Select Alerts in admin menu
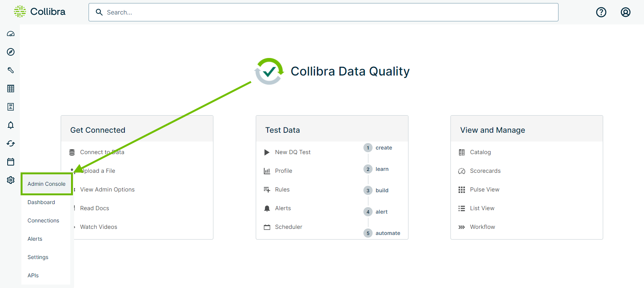Screen dimensions: 644x288 (35, 239)
